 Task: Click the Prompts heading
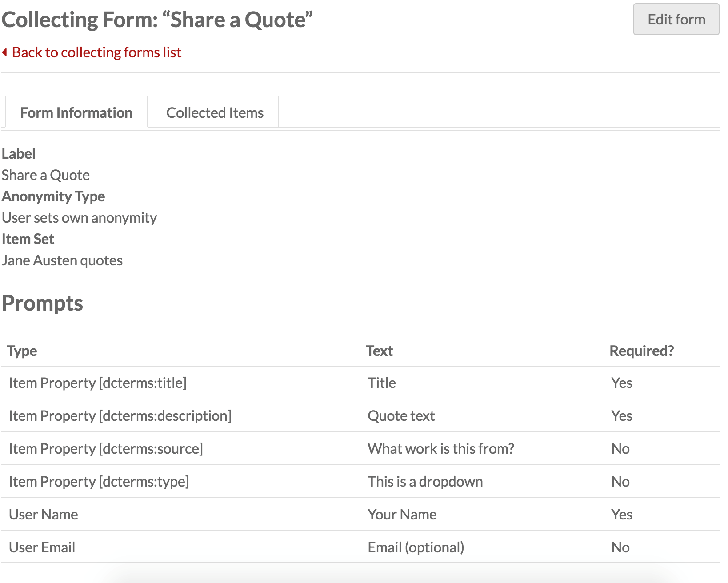tap(42, 303)
